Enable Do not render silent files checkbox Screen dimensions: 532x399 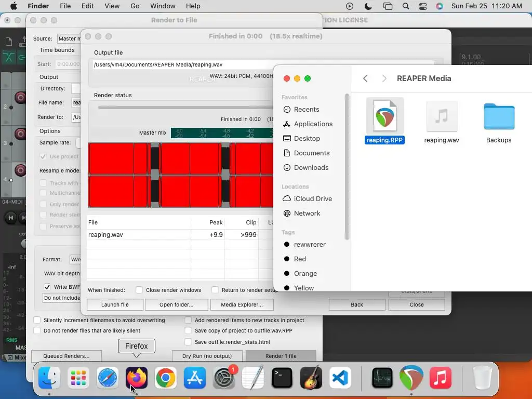click(37, 330)
